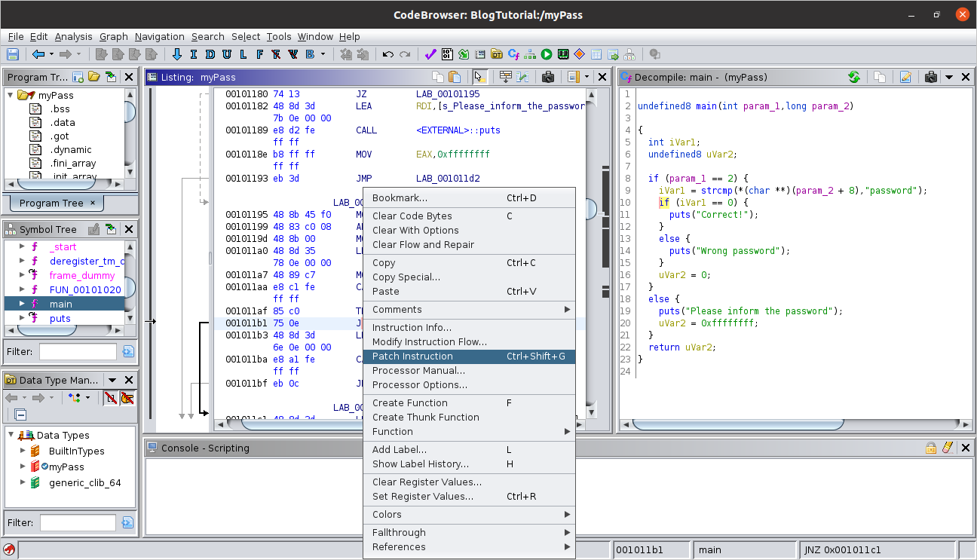This screenshot has height=560, width=977.
Task: Select the .data section in Program Tree
Action: tap(63, 122)
